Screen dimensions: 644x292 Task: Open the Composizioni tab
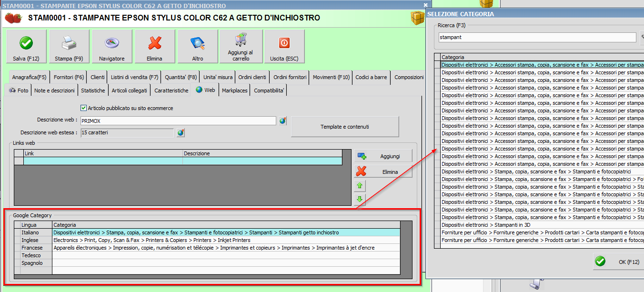pyautogui.click(x=409, y=77)
